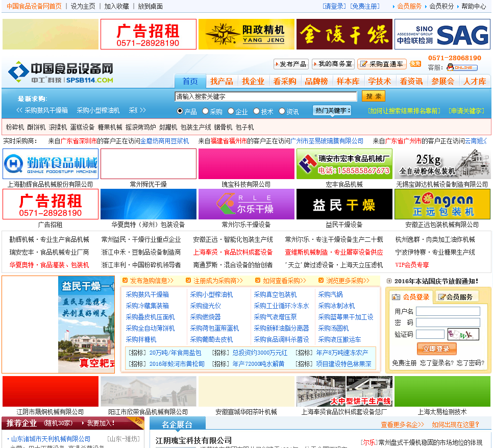
Task: Click the 我要加入 link in 推荐企业
Action: pos(101,424)
